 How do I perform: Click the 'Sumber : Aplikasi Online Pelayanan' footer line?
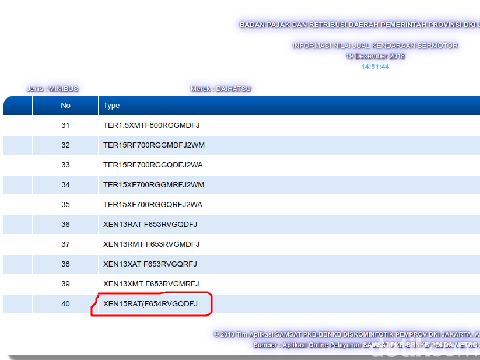[x=366, y=345]
